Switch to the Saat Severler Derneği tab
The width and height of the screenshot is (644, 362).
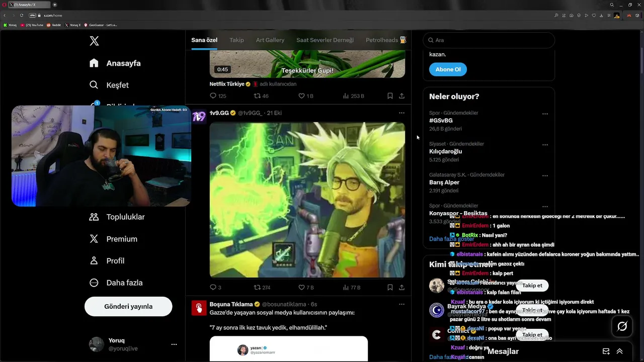[x=325, y=40]
